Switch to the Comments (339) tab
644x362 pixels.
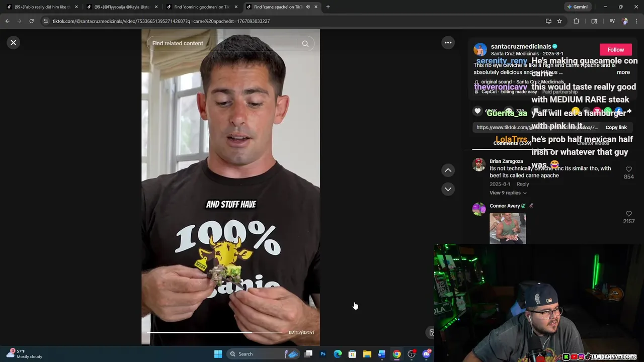(x=512, y=143)
